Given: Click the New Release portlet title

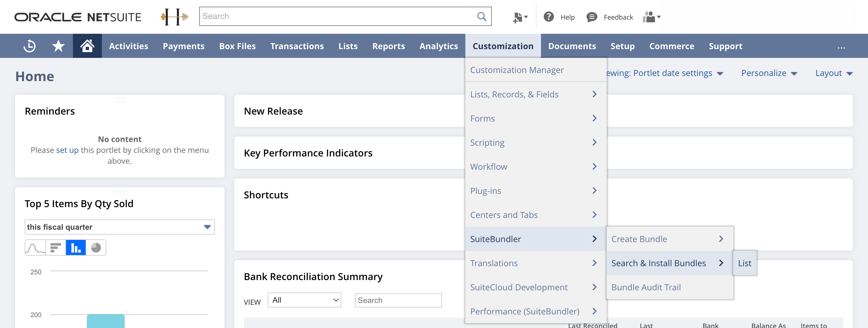Looking at the screenshot, I should coord(273,111).
